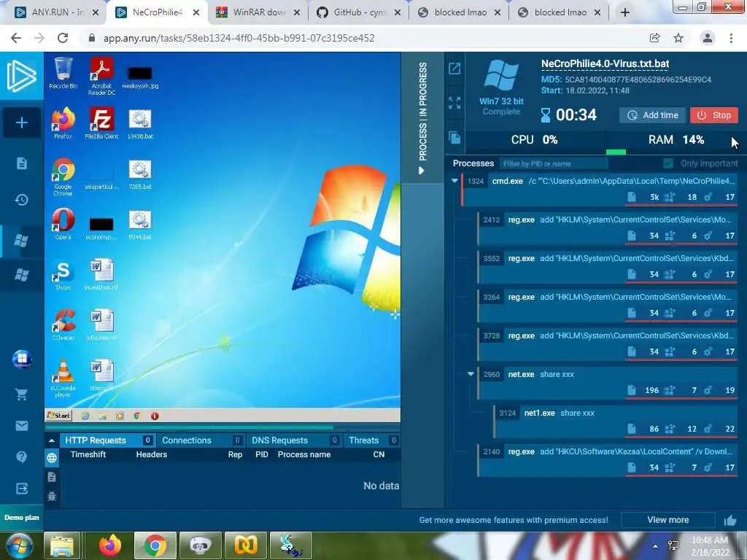Switch to DNS Requests tab
The image size is (747, 560).
(x=295, y=440)
